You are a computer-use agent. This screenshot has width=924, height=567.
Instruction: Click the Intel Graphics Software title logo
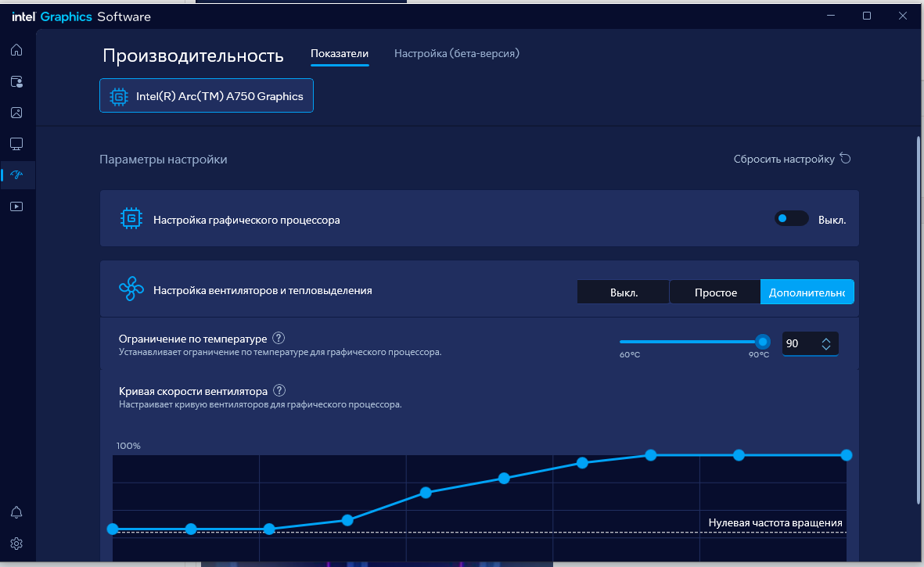point(81,17)
